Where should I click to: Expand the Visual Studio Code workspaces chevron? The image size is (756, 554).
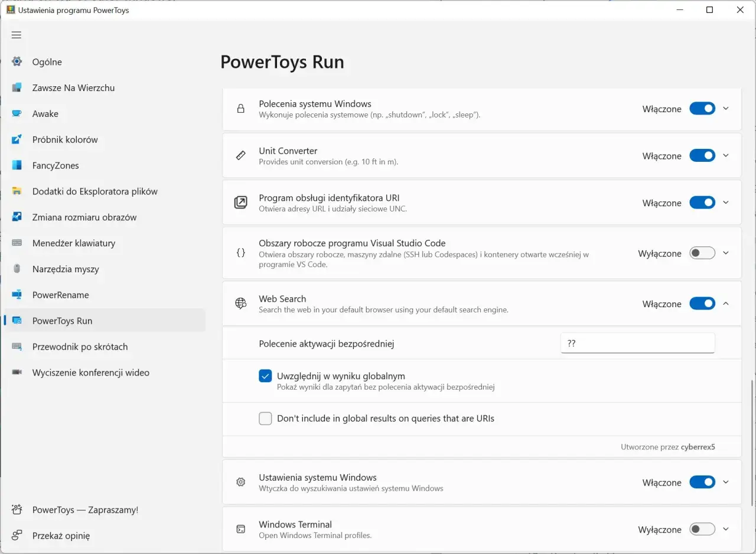coord(726,253)
